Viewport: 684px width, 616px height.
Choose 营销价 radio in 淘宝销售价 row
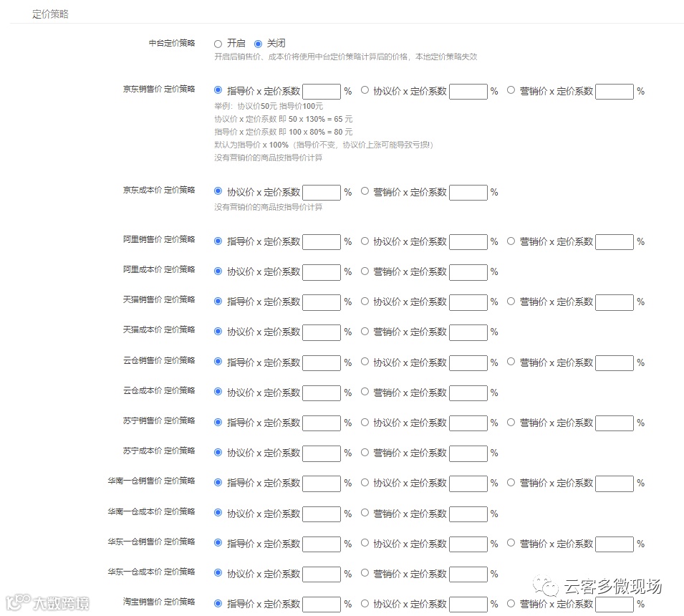[x=511, y=603]
